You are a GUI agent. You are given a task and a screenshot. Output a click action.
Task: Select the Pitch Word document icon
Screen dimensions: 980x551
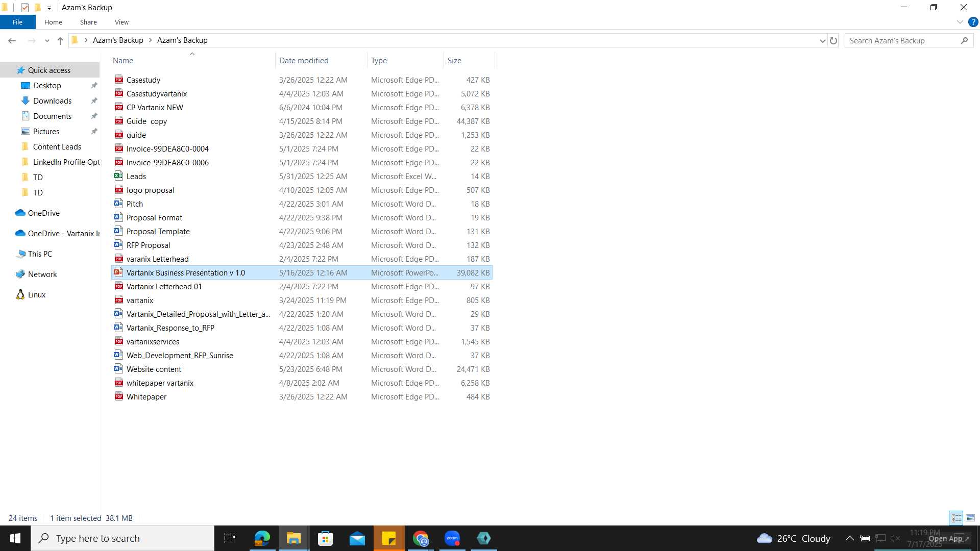pyautogui.click(x=118, y=204)
